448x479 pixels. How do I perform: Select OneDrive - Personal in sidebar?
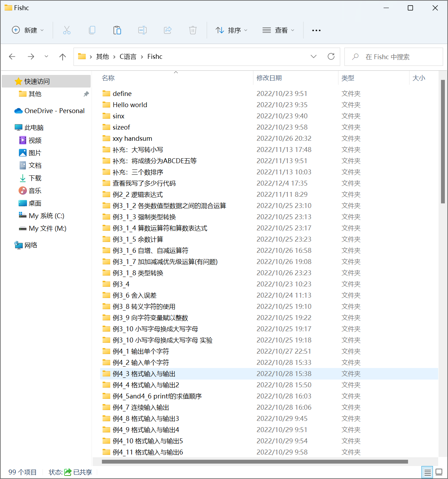tap(54, 111)
